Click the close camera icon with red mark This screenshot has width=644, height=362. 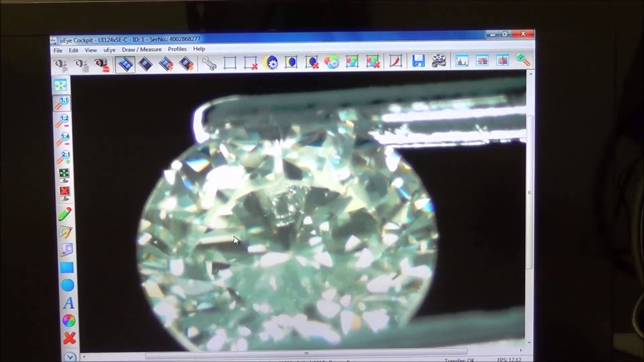(x=102, y=65)
